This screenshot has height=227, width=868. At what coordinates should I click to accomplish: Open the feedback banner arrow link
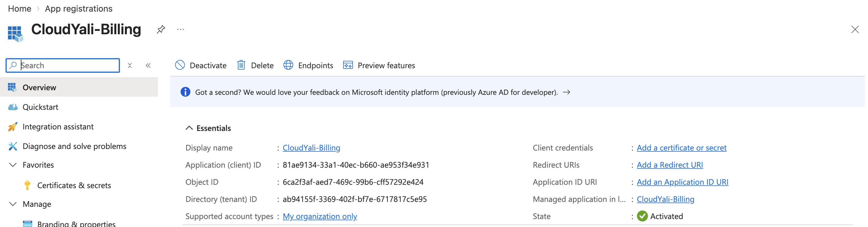point(567,92)
